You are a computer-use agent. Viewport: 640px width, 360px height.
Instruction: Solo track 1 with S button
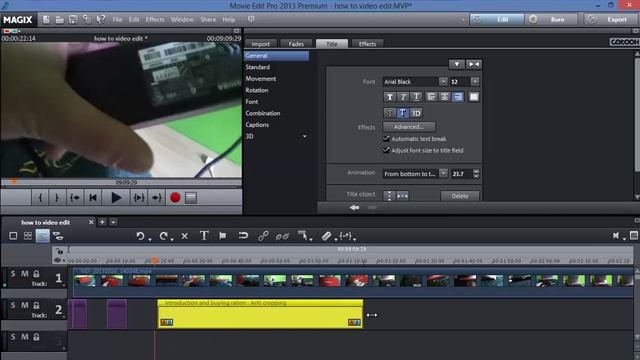point(13,273)
